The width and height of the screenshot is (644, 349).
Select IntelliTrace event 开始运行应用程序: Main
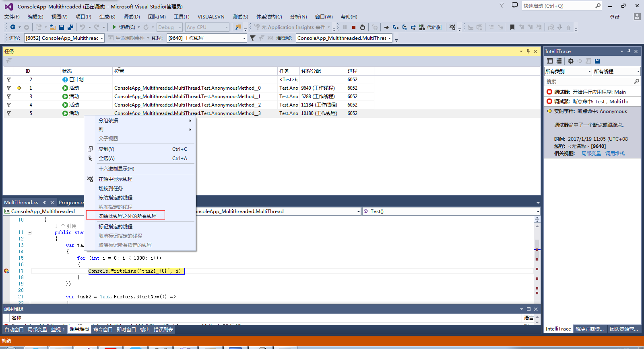pos(592,92)
